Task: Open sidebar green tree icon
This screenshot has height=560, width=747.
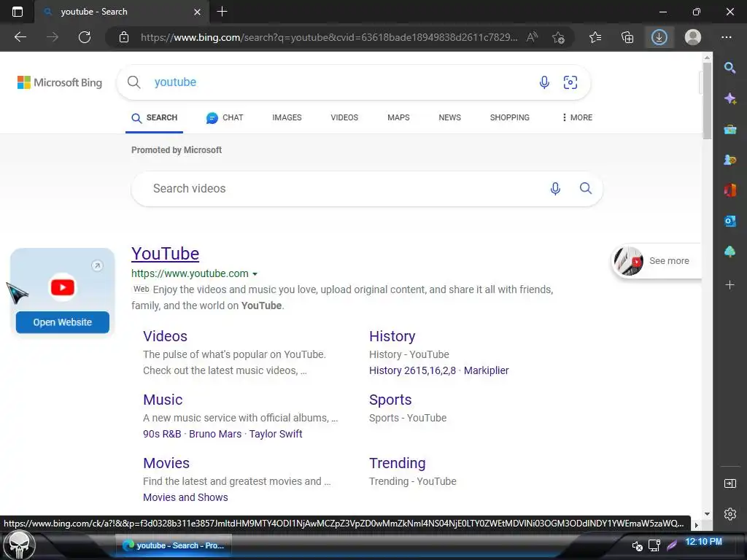Action: (x=729, y=252)
